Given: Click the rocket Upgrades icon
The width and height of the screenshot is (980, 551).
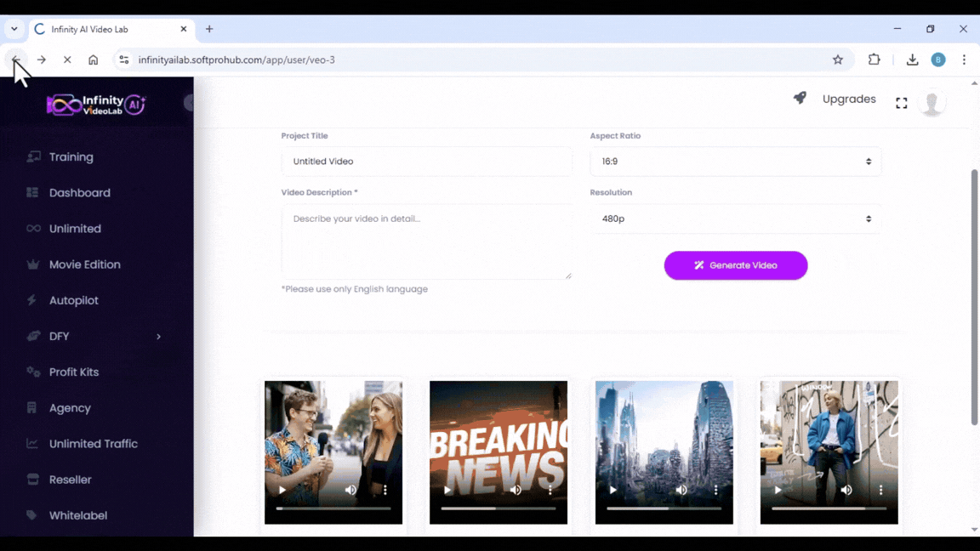Looking at the screenshot, I should 800,99.
